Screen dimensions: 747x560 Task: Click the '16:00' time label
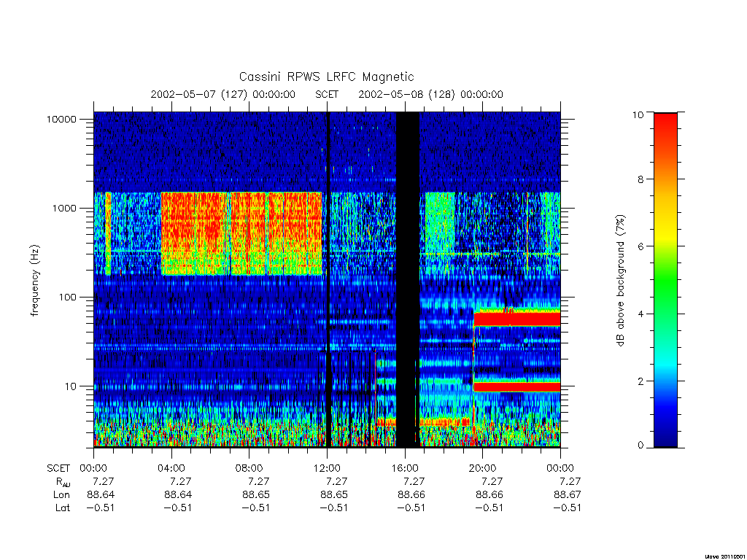[x=404, y=468]
